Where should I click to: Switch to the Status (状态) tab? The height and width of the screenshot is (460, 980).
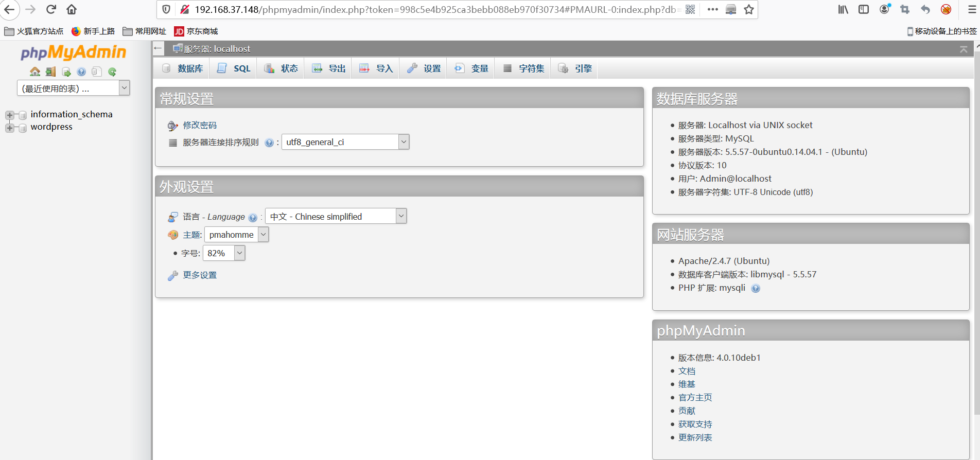point(281,68)
